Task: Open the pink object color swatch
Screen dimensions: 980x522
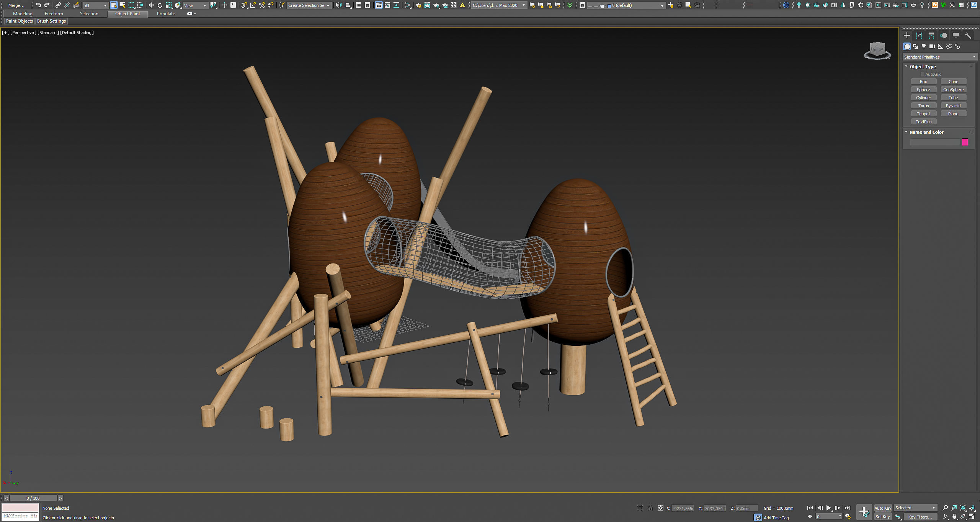Action: coord(965,142)
